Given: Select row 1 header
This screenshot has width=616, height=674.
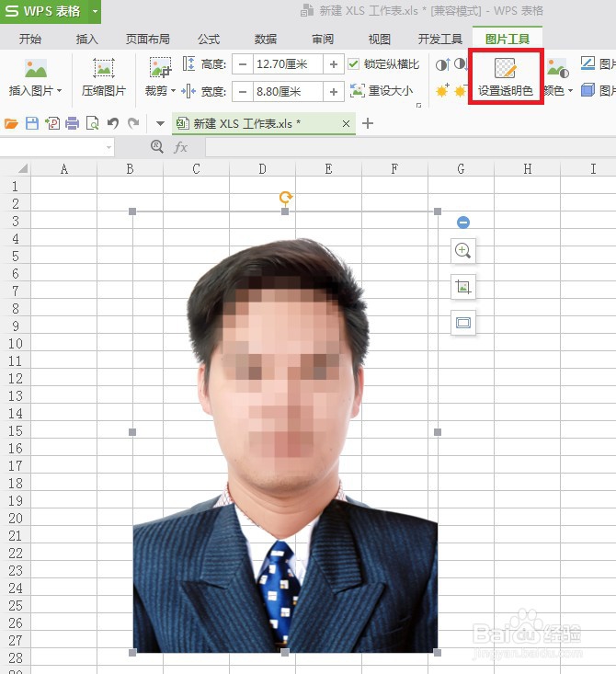Looking at the screenshot, I should click(16, 186).
